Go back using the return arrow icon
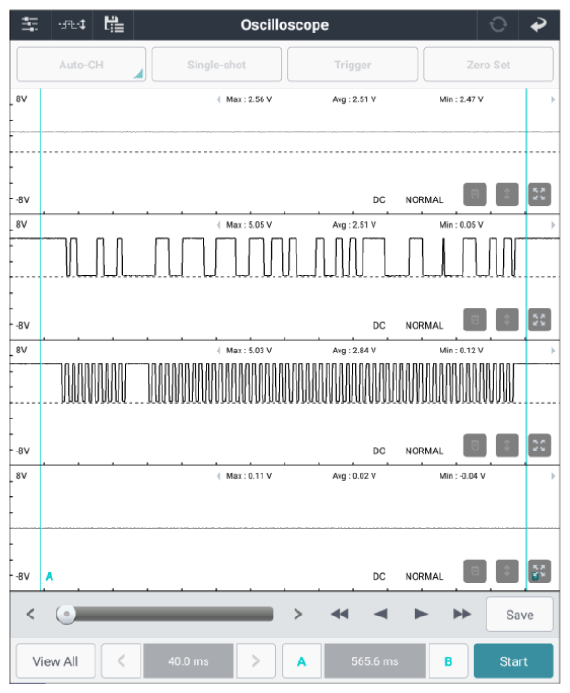This screenshot has width=570, height=693. coord(539,25)
